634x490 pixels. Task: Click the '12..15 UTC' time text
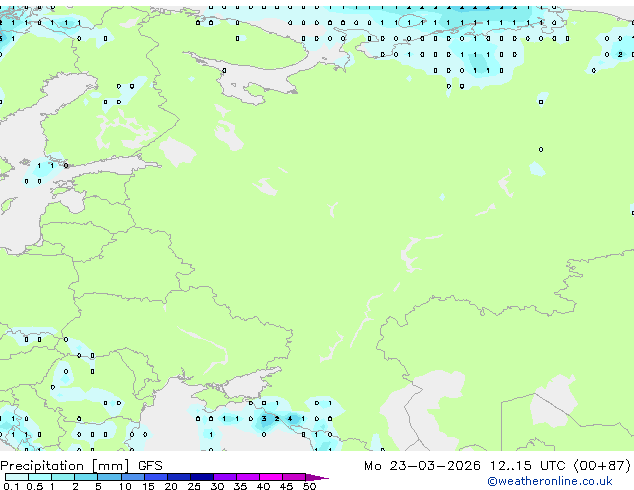[x=527, y=466]
